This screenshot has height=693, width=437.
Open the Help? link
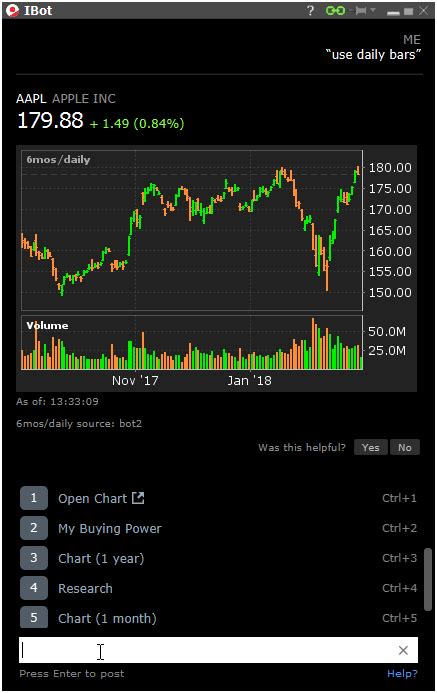(402, 674)
